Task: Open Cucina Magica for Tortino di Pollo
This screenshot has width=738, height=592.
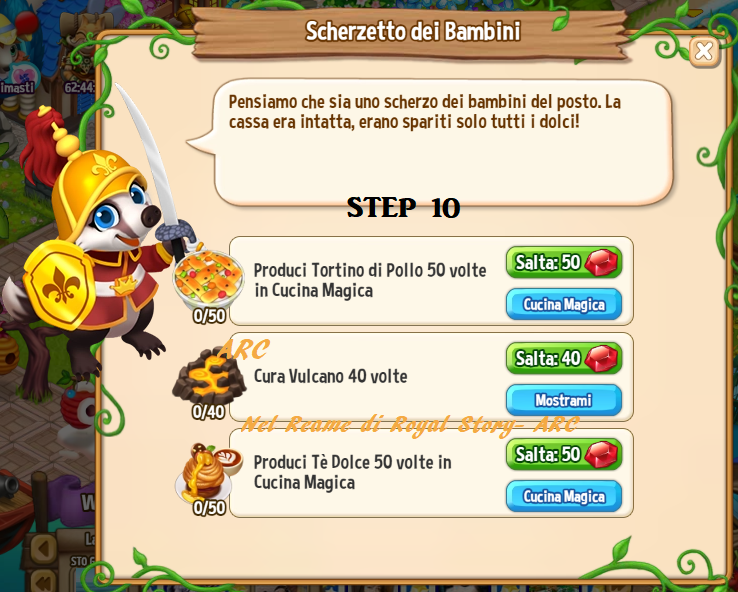Action: [x=564, y=304]
